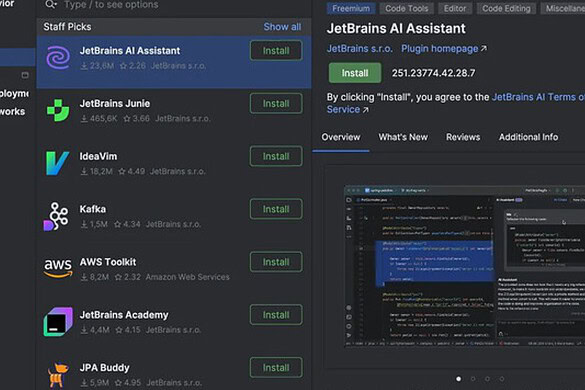Switch to the Additional Info tab
585x390 pixels.
point(528,137)
